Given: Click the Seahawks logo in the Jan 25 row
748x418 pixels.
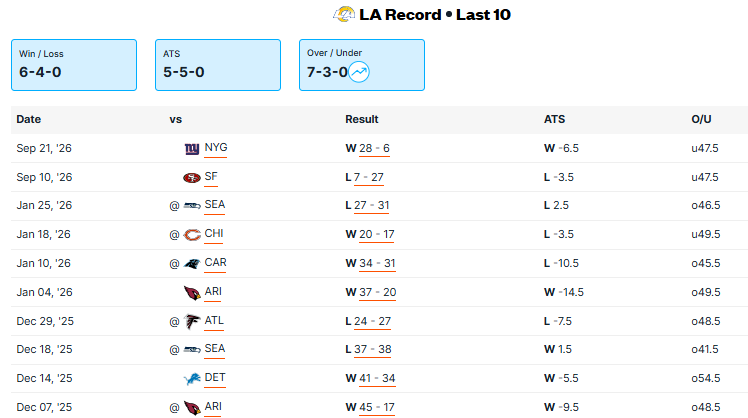Looking at the screenshot, I should pos(192,206).
